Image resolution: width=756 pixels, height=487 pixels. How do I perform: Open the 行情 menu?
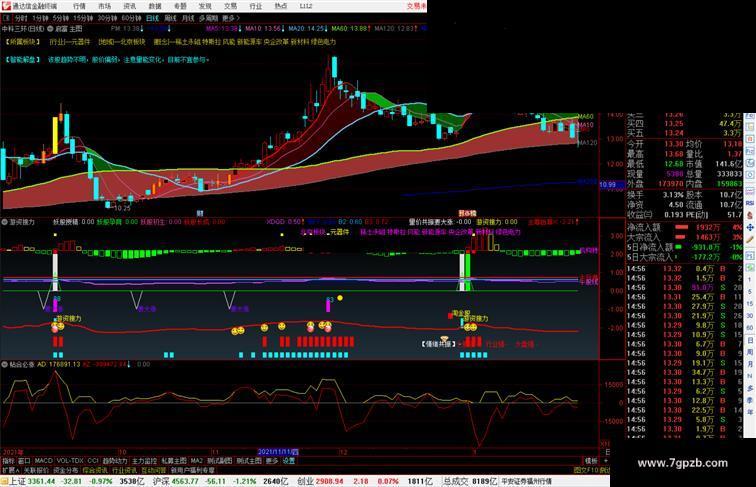(x=79, y=6)
